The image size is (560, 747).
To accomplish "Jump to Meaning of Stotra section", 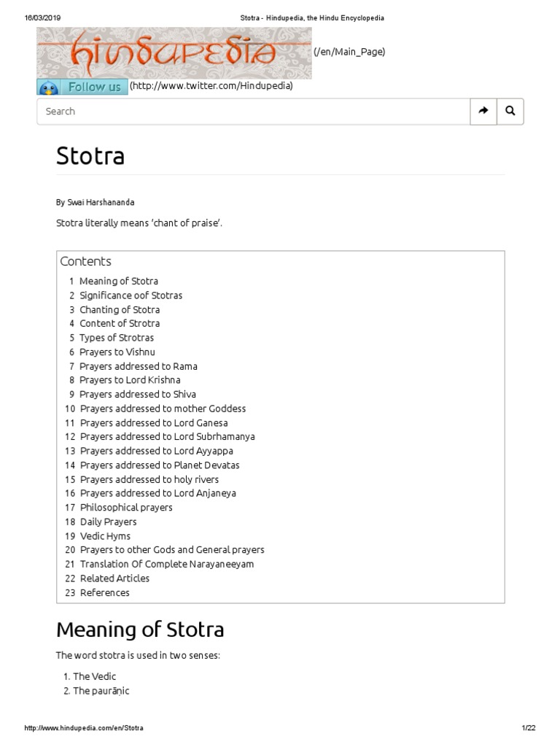I will [118, 281].
